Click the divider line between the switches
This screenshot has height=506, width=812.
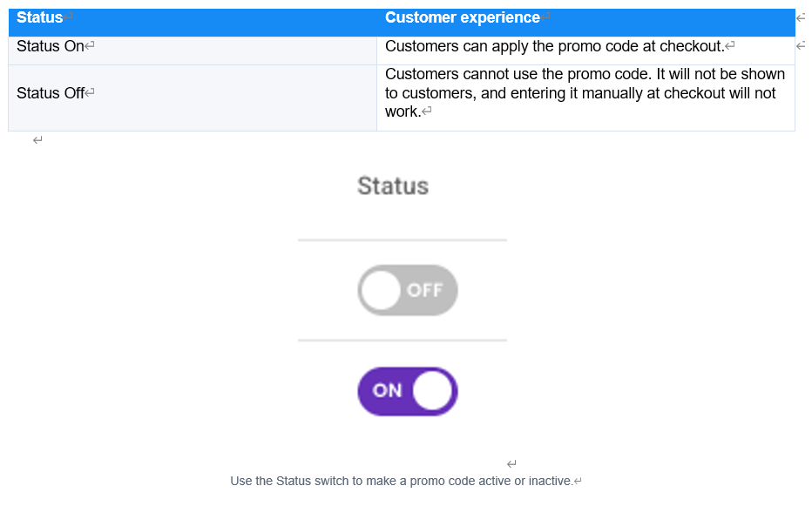(x=403, y=341)
